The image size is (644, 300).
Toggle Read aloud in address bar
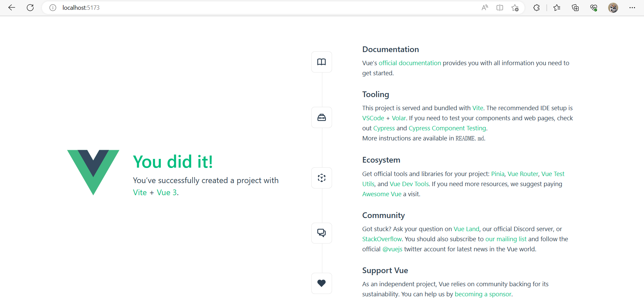point(485,8)
